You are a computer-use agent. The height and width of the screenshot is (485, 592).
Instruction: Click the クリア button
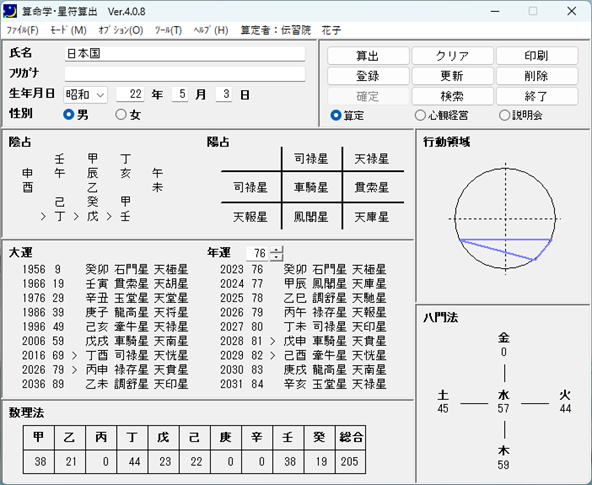[452, 56]
